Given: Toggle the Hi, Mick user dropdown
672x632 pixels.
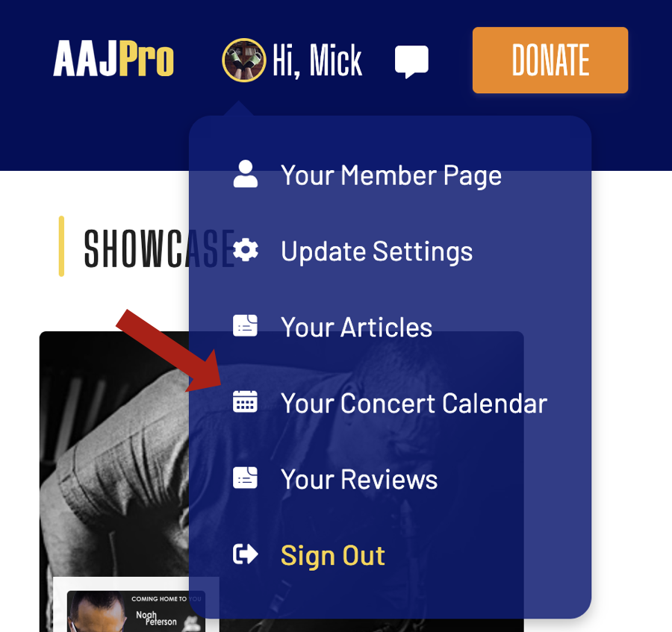Looking at the screenshot, I should 292,60.
